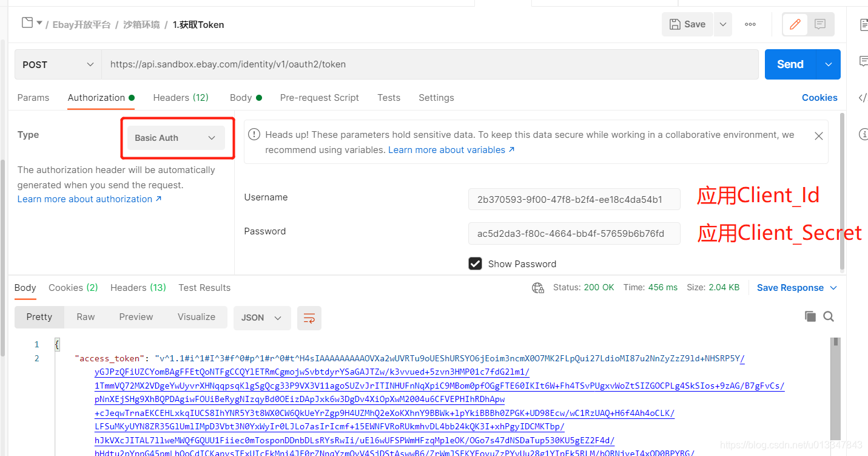Open the Tests tab
Screen dimensions: 868x456
coord(389,98)
